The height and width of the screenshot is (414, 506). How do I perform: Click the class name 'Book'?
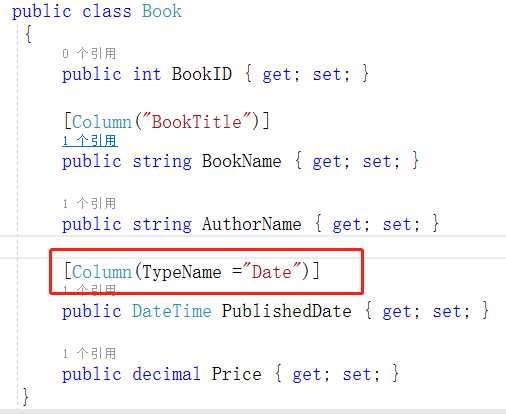click(162, 11)
